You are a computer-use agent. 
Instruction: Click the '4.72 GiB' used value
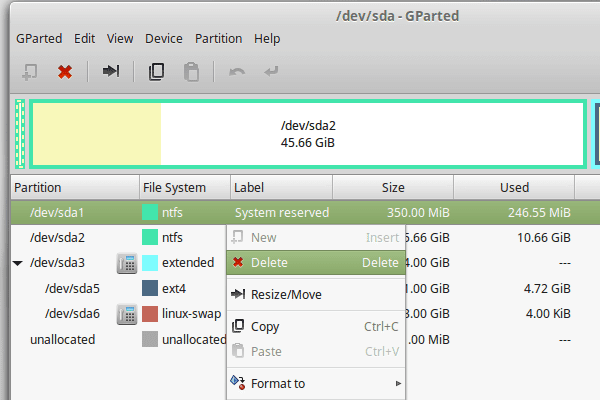pyautogui.click(x=547, y=289)
